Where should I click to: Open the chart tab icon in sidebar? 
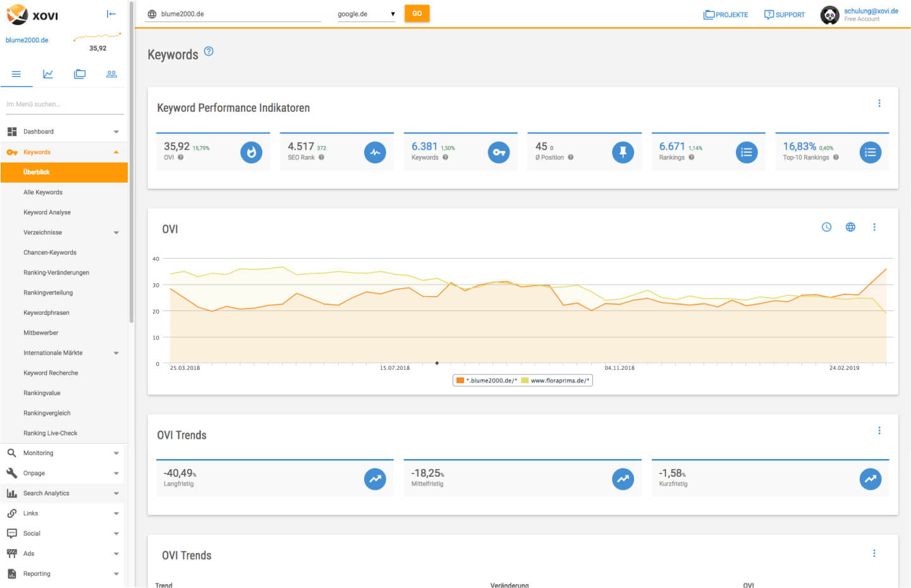coord(48,74)
